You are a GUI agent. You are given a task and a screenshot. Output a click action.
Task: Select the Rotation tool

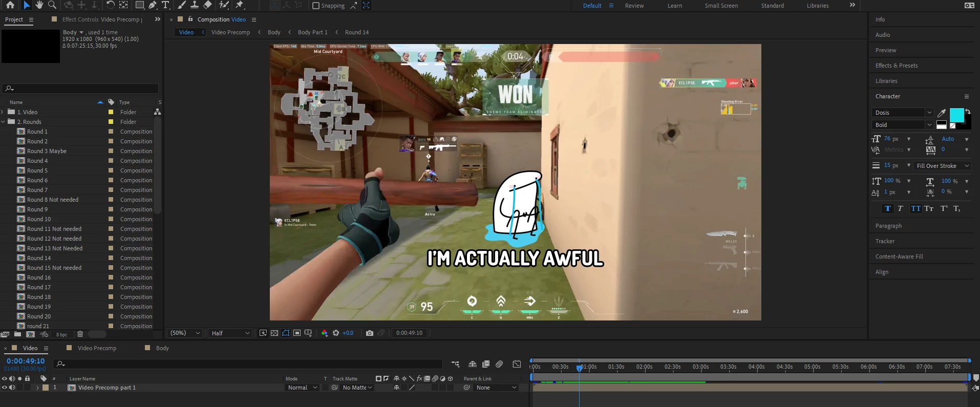[x=110, y=5]
